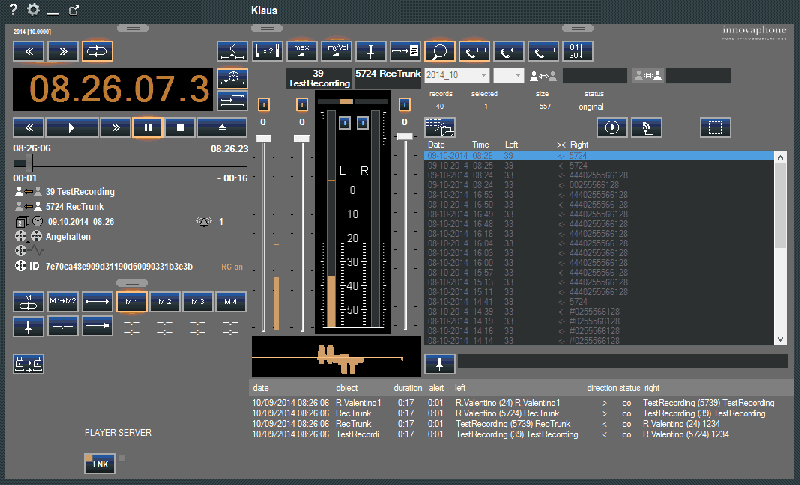This screenshot has width=800, height=485.
Task: Click the rewind button in transport row
Action: tap(29, 127)
